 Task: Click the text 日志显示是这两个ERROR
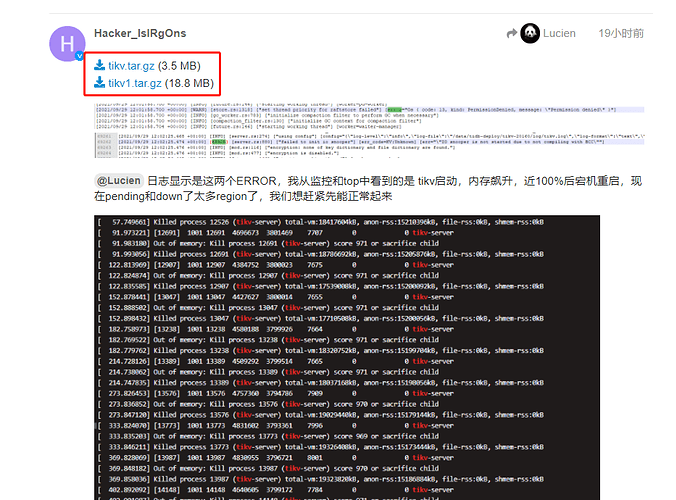[212, 181]
